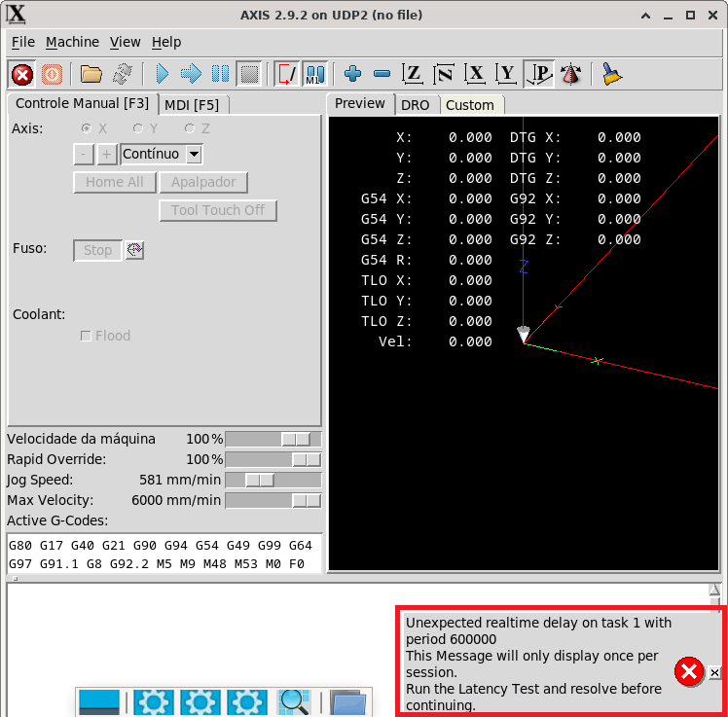
Task: Click second gear icon in taskbar
Action: 200,702
